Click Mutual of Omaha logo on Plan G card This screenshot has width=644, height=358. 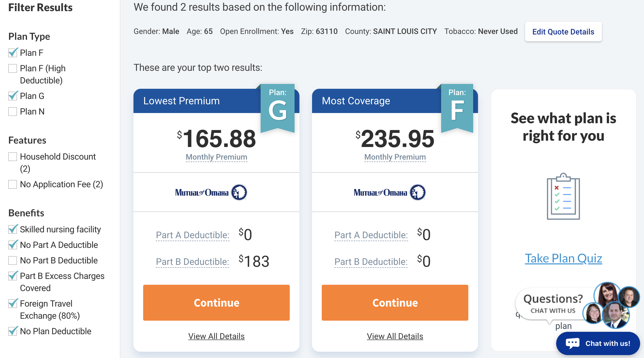211,192
